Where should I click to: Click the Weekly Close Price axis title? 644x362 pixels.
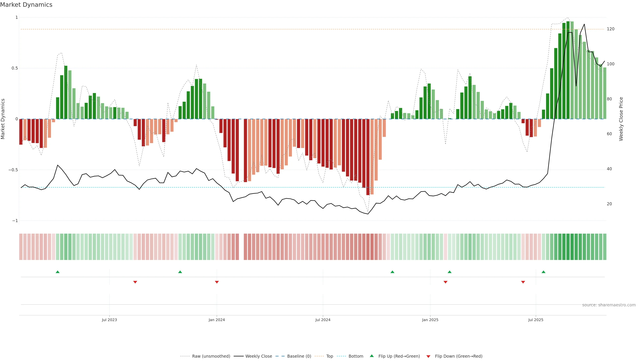[x=621, y=119]
